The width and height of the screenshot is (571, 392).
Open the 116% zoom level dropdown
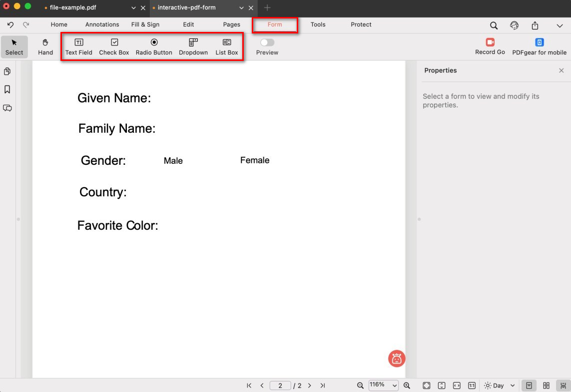coord(383,385)
